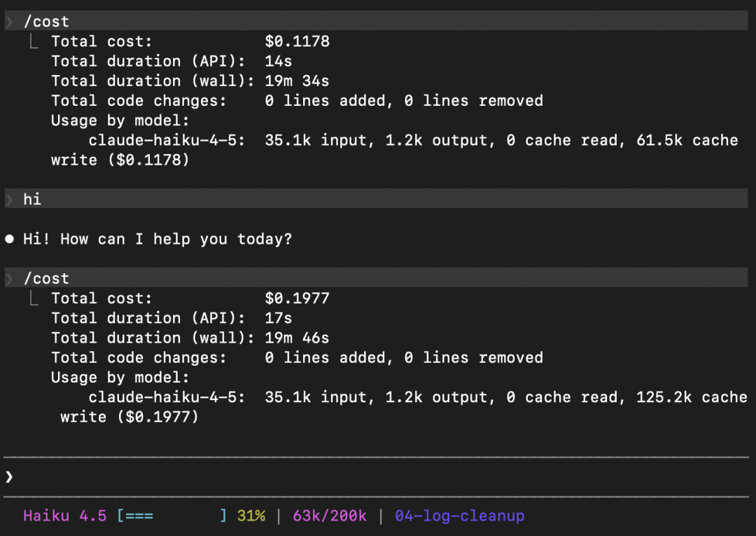Click the input prompt line at bottom
Screen dimensions: 756x536
pyautogui.click(x=376, y=476)
